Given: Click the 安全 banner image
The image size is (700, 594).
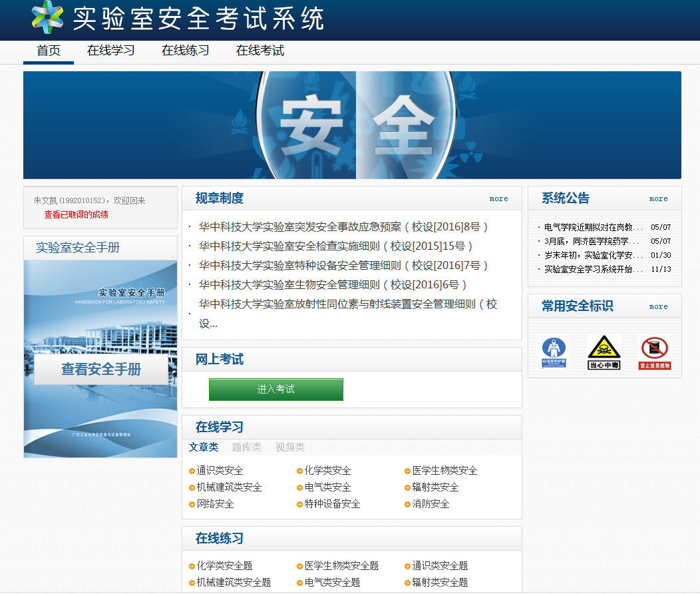Looking at the screenshot, I should 352,125.
